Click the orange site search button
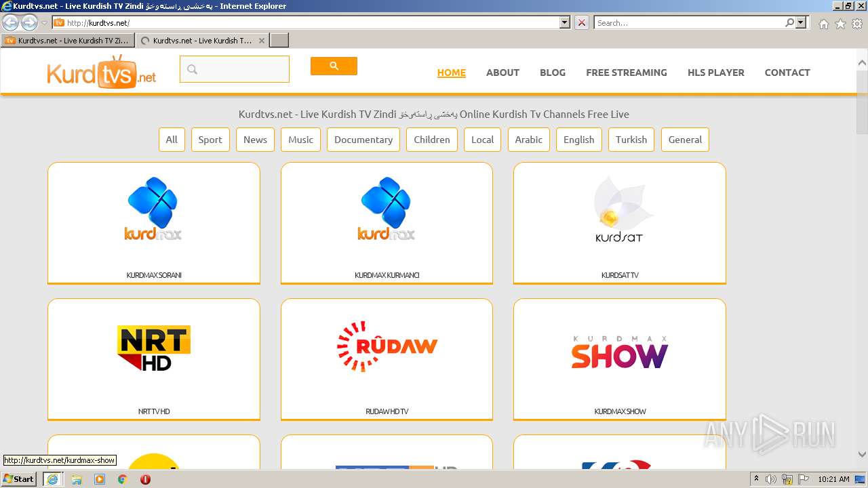Viewport: 868px width, 488px height. [334, 66]
